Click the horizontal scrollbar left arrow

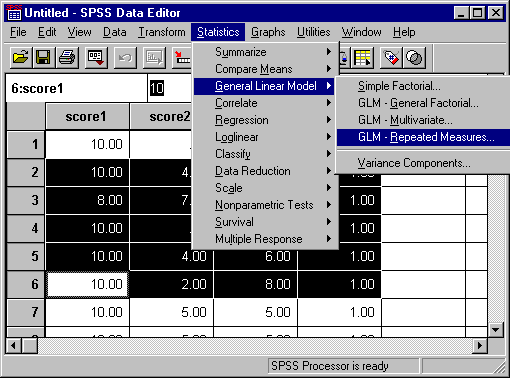coord(13,345)
